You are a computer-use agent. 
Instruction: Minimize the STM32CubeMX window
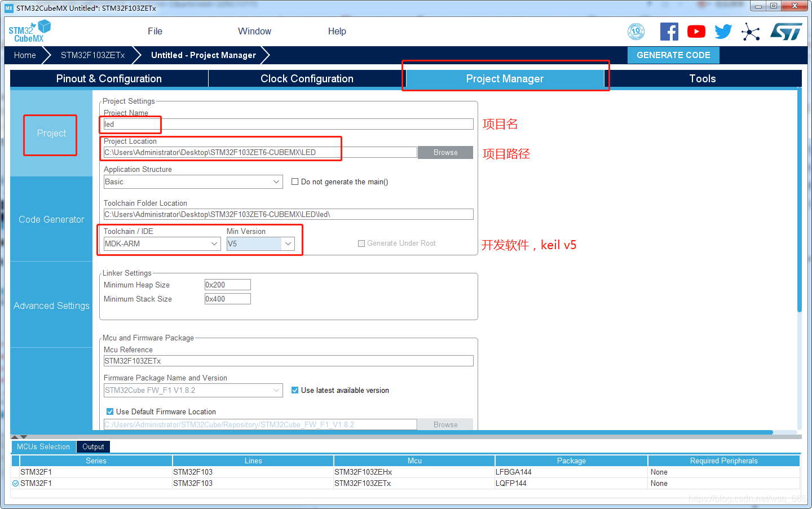pyautogui.click(x=758, y=6)
